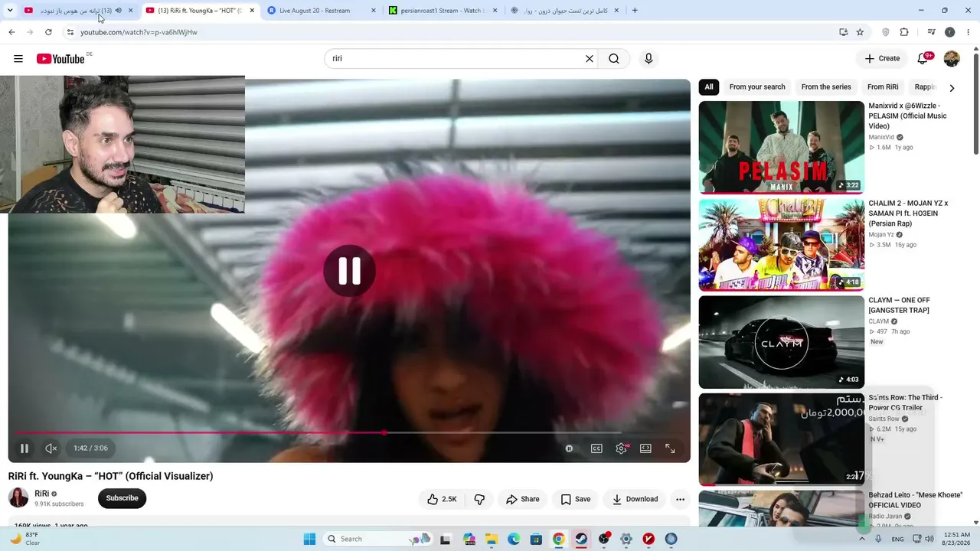Unmute the video player volume

coord(51,448)
